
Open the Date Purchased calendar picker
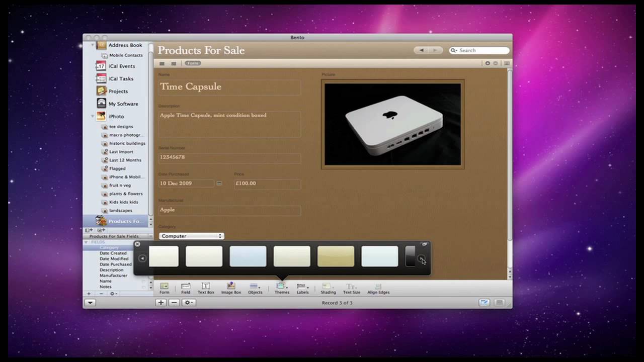tap(219, 184)
